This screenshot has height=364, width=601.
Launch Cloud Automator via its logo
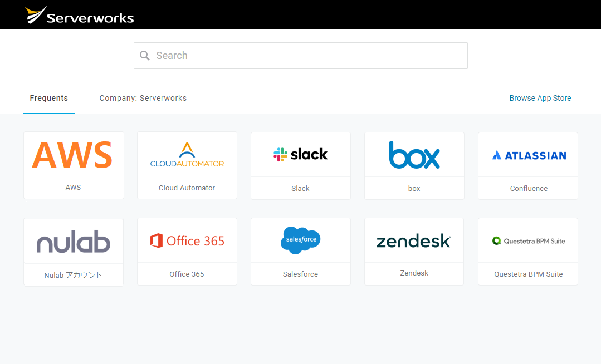pyautogui.click(x=187, y=155)
